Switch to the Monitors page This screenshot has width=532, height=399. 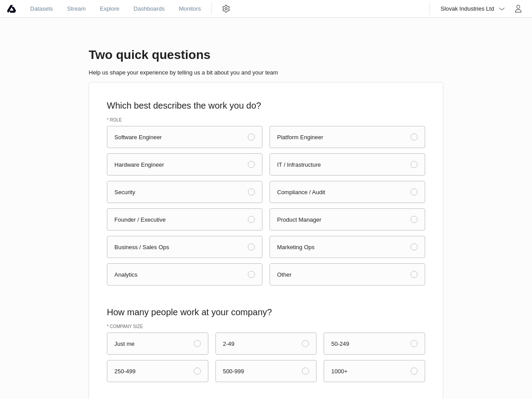point(190,9)
